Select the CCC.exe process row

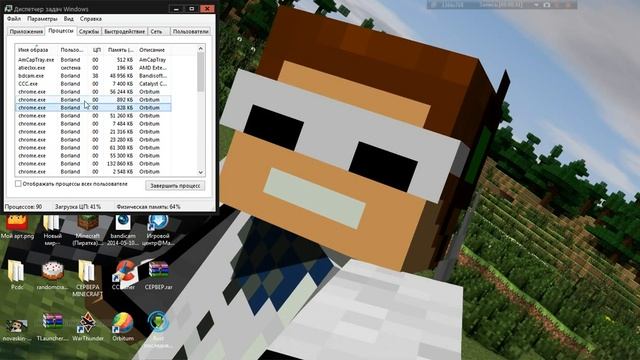click(93, 84)
